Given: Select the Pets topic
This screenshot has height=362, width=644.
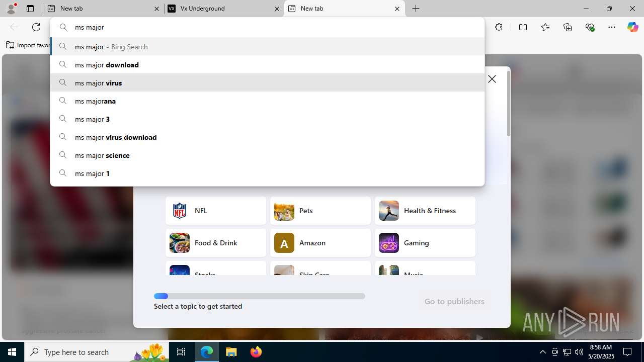Looking at the screenshot, I should (x=320, y=211).
